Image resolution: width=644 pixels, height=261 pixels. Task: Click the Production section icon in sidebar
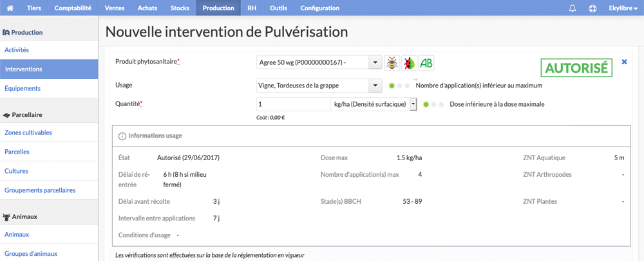point(6,32)
